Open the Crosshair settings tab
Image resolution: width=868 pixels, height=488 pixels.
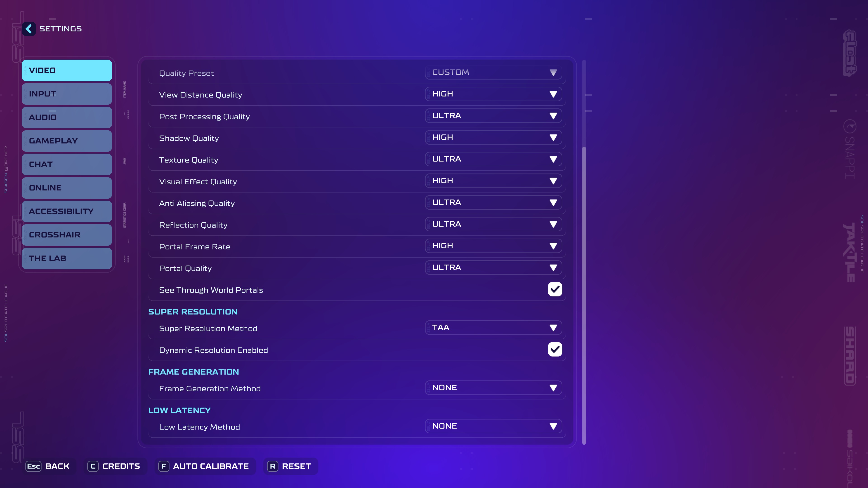pyautogui.click(x=67, y=235)
